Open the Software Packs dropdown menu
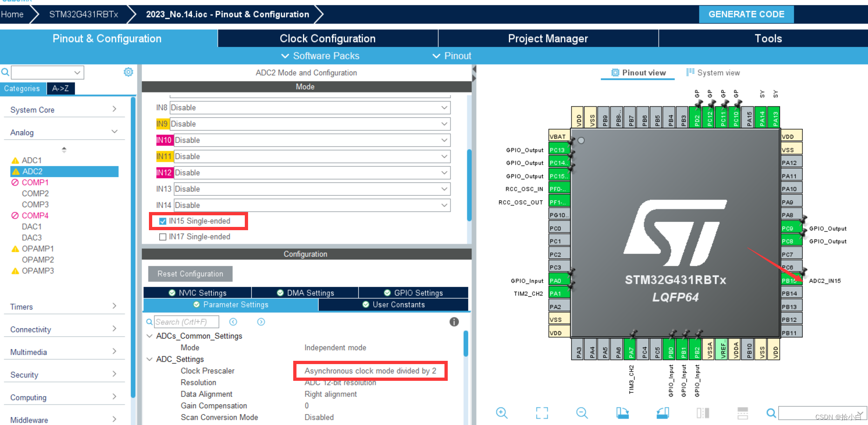The width and height of the screenshot is (868, 425). pyautogui.click(x=320, y=56)
